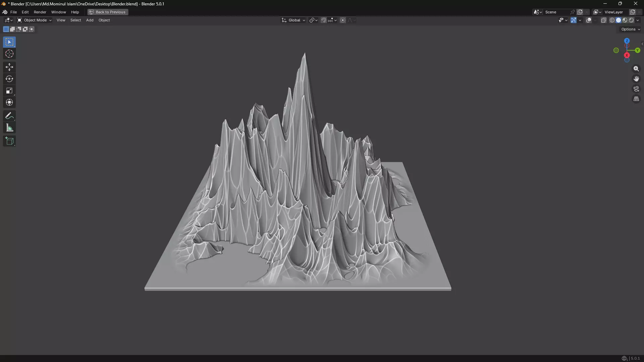Choose the Rotate tool
The width and height of the screenshot is (644, 362).
[x=9, y=79]
